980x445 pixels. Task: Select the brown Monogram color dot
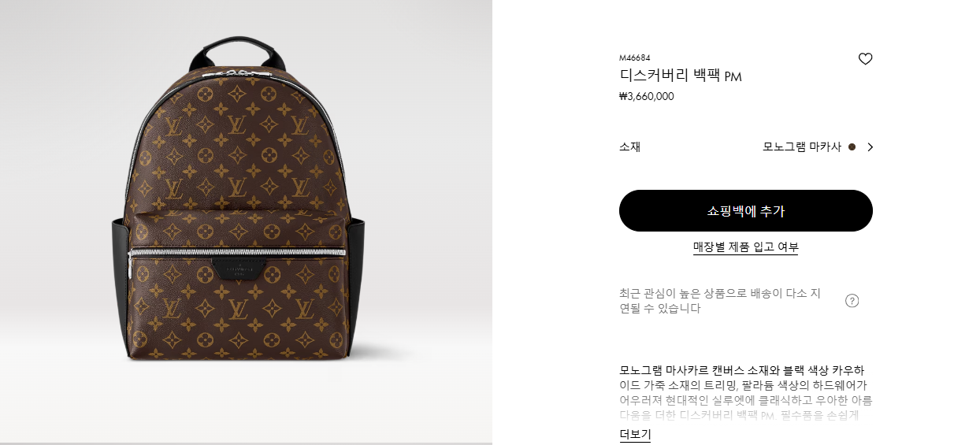click(852, 147)
